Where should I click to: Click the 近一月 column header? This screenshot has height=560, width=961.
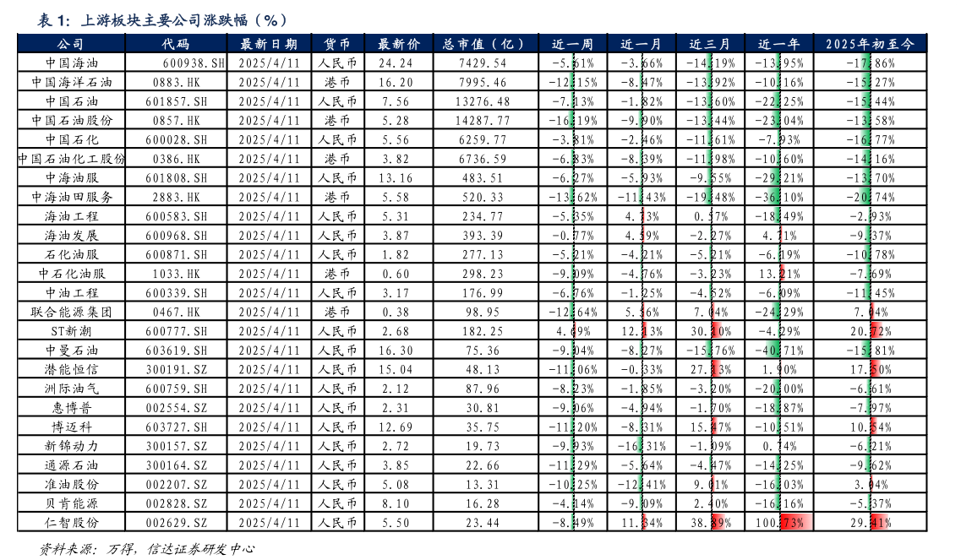click(642, 42)
